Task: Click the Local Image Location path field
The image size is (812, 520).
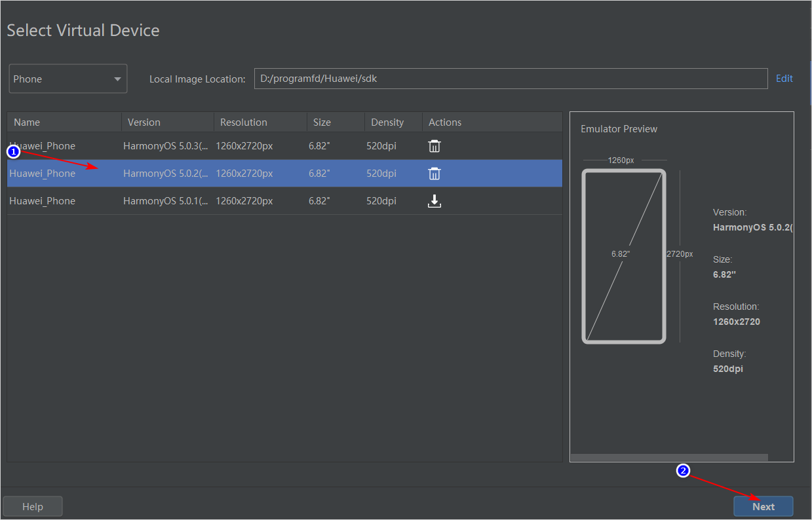Action: (511, 79)
